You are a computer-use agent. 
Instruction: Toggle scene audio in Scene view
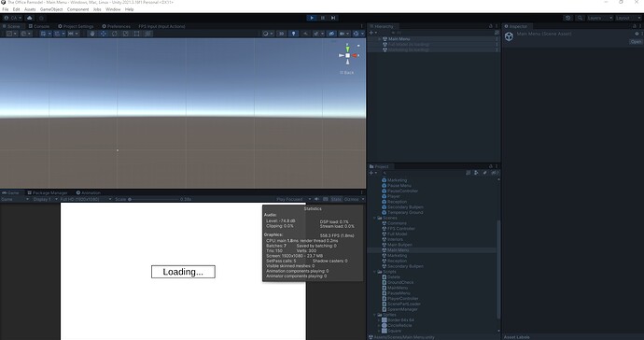coord(305,34)
